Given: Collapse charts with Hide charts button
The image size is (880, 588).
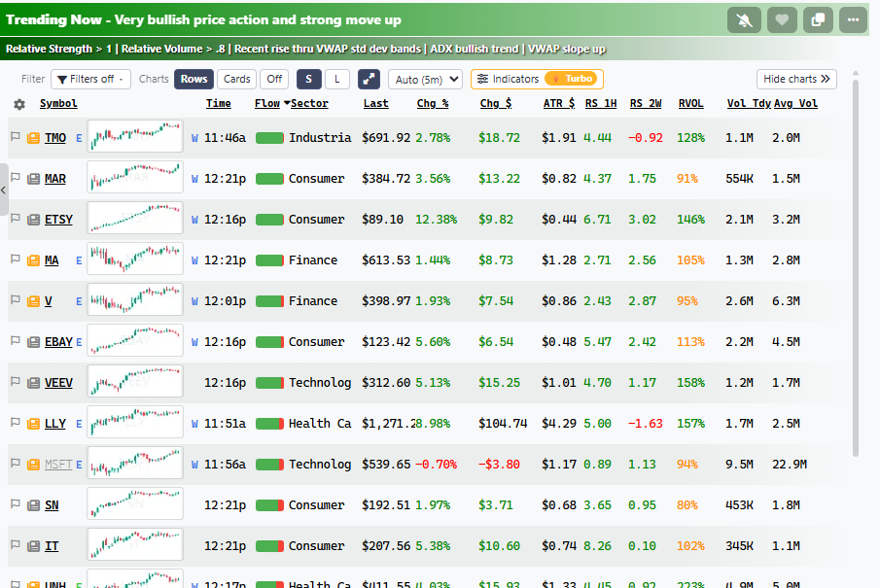Looking at the screenshot, I should pyautogui.click(x=796, y=79).
